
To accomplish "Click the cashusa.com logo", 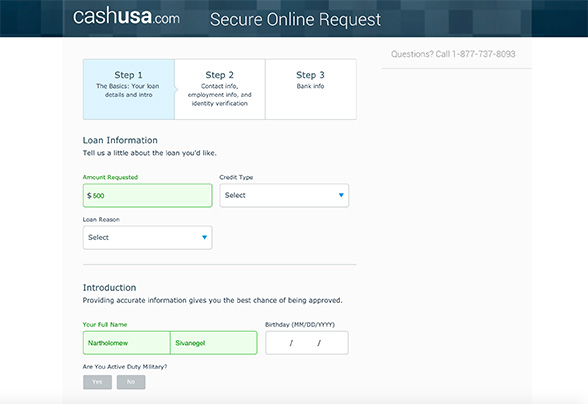I will point(126,17).
